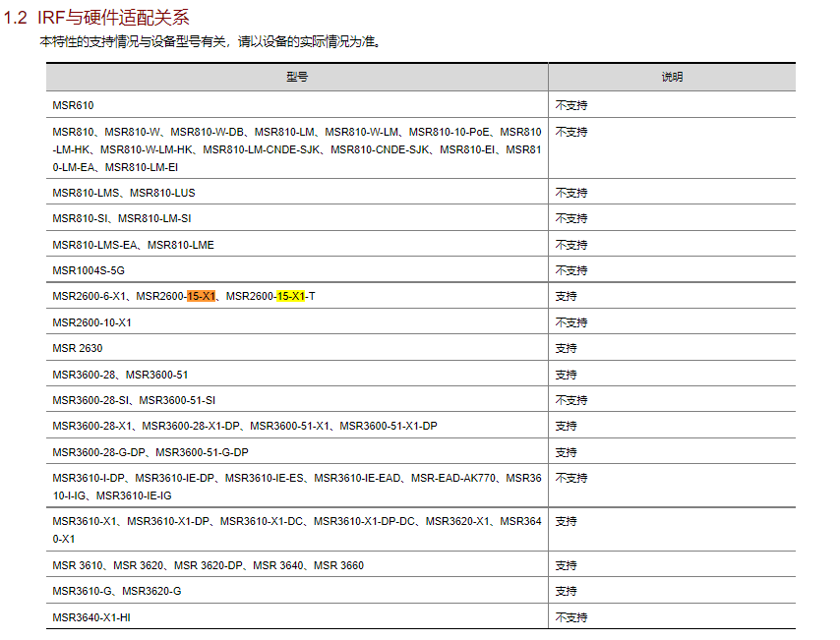840x640 pixels.
Task: Click the cell starting with MSR3610-I-DP
Action: click(x=297, y=487)
